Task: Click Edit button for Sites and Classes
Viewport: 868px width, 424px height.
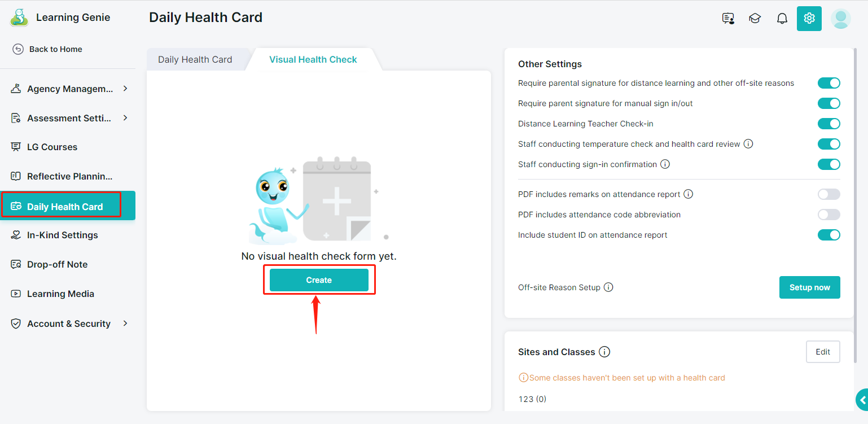Action: pos(823,352)
